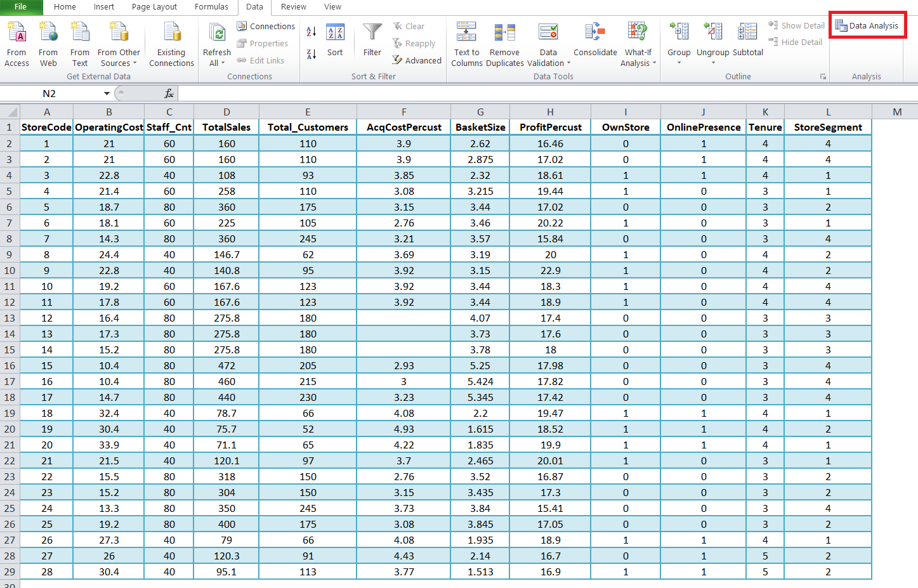Open the Name Box dropdown

tap(107, 93)
